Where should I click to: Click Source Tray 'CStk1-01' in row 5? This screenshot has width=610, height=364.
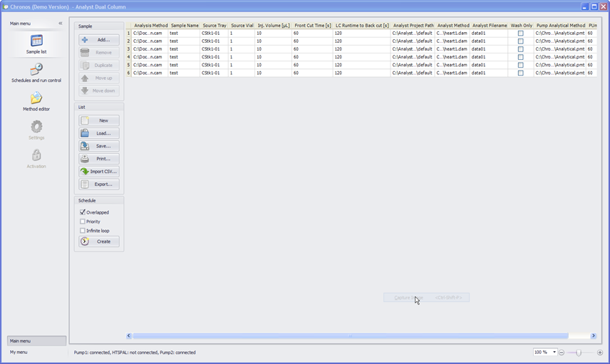(214, 65)
